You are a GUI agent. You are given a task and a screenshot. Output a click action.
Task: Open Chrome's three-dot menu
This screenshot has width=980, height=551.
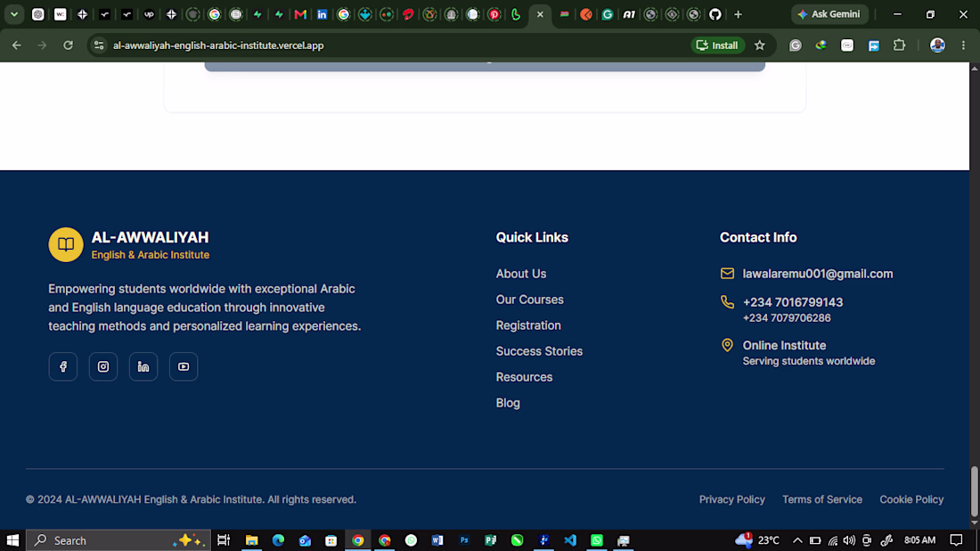963,45
